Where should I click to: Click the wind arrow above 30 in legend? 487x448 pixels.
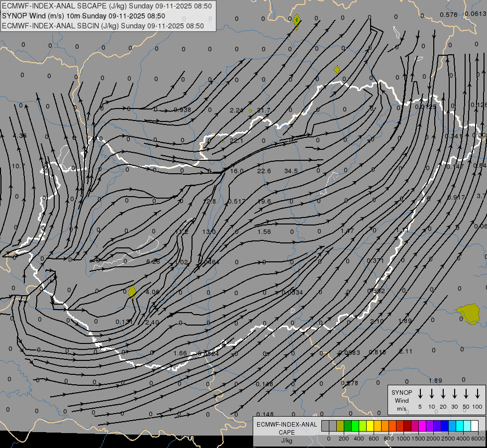tap(454, 394)
